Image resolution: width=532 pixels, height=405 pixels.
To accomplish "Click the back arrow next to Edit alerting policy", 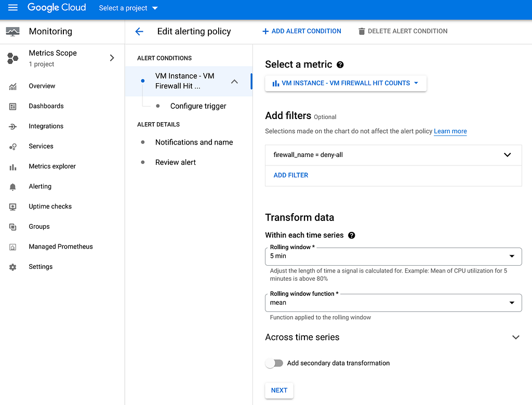I will click(x=139, y=31).
